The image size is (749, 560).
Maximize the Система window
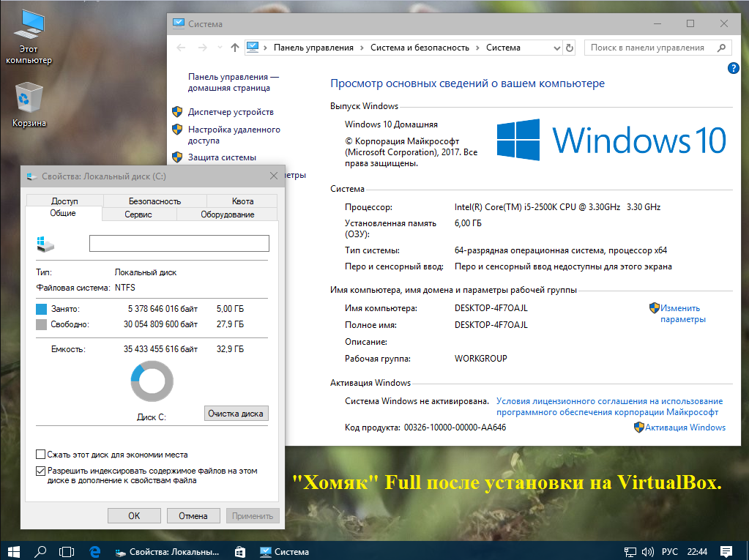(x=690, y=23)
